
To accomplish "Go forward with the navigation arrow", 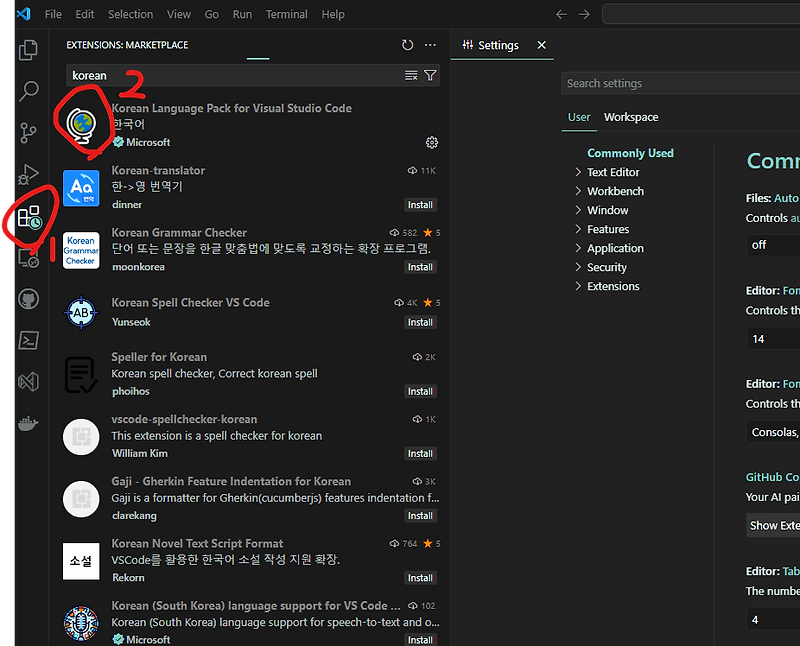I will (584, 14).
